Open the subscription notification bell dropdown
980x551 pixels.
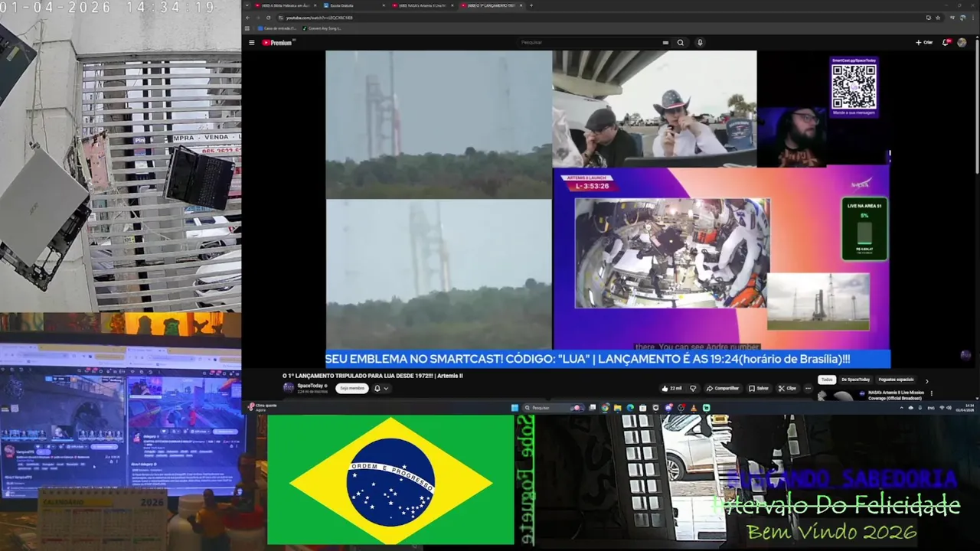pyautogui.click(x=381, y=388)
